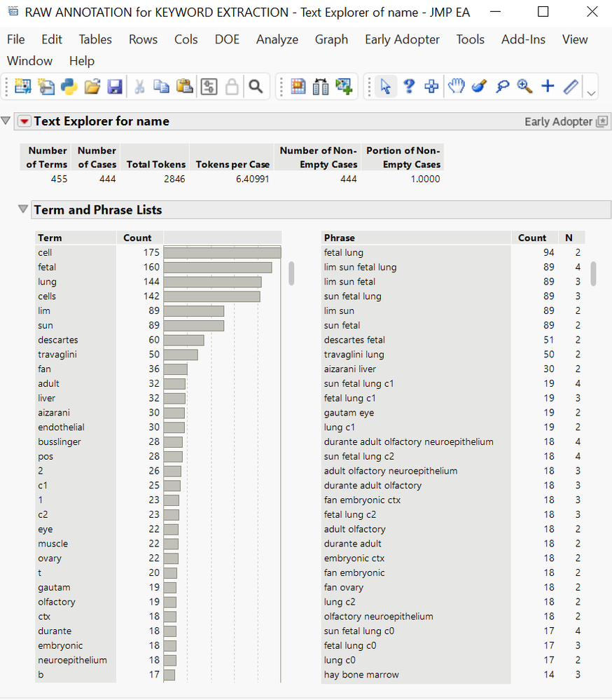This screenshot has width=612, height=700.
Task: Click the Term list vertical scrollbar
Action: (291, 273)
